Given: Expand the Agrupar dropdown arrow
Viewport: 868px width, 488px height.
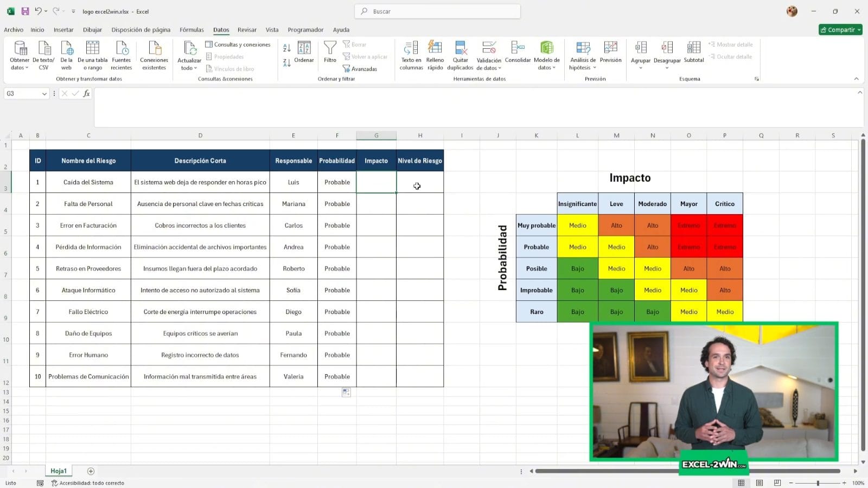Looking at the screenshot, I should [x=641, y=68].
